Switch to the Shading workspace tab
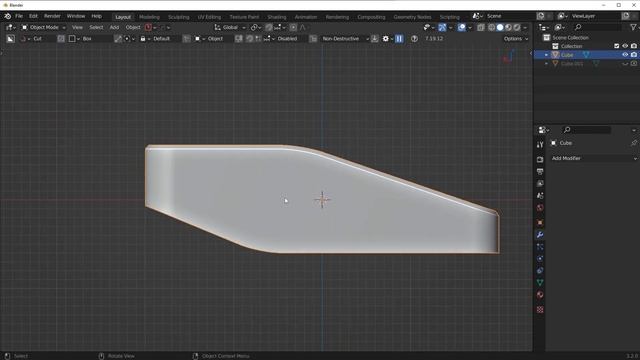640x360 pixels. [277, 17]
